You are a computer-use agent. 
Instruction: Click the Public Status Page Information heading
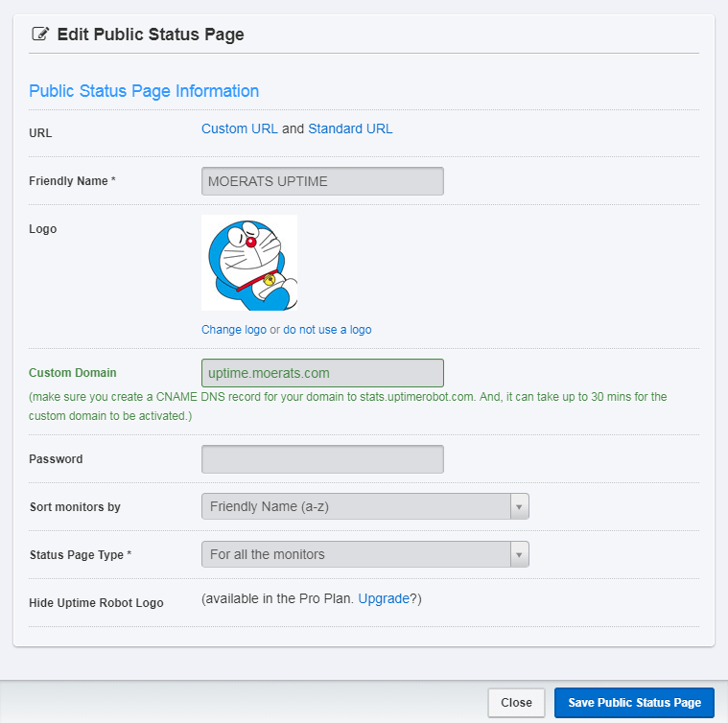[x=144, y=91]
